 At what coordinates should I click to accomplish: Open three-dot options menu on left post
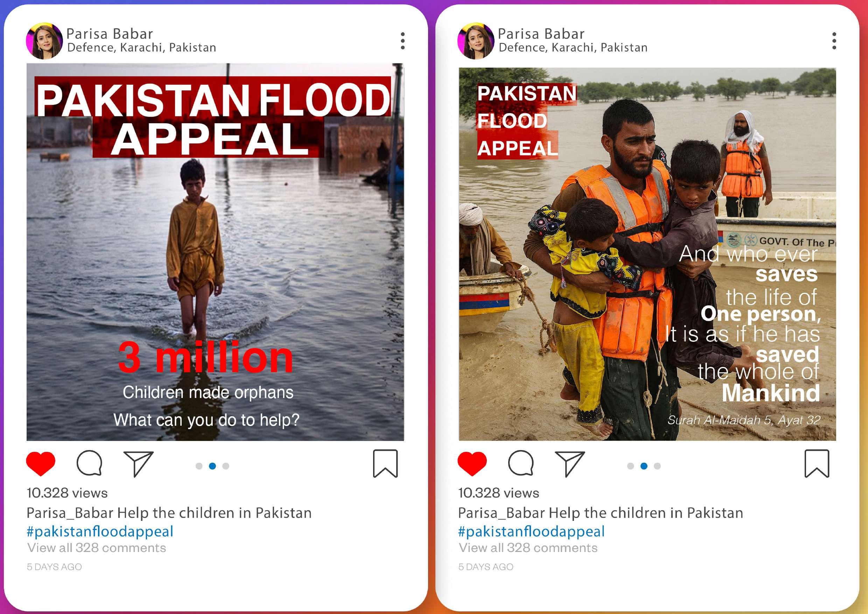(x=402, y=41)
